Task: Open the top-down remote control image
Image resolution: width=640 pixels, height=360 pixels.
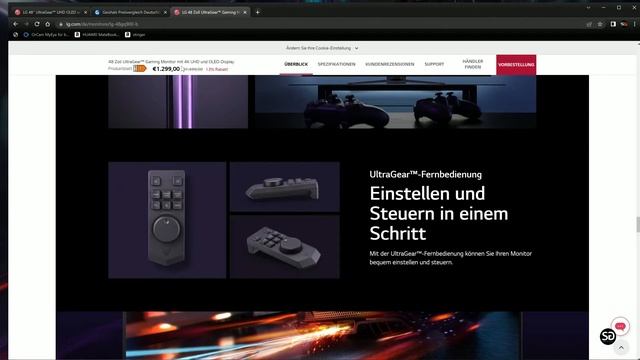Action: click(167, 220)
